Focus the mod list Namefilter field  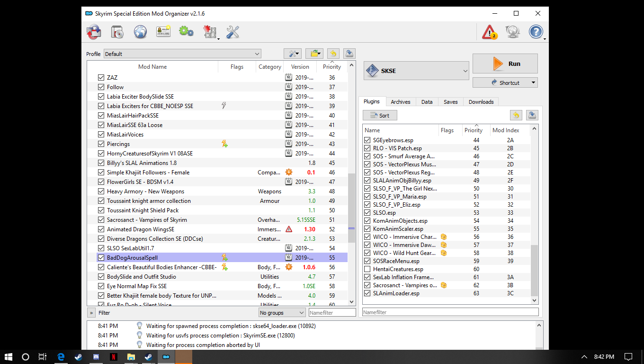(x=332, y=313)
